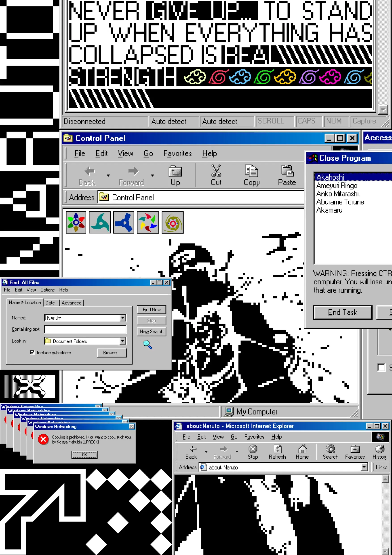
Task: Select Akahoshi in Close Program list
Action: point(353,177)
